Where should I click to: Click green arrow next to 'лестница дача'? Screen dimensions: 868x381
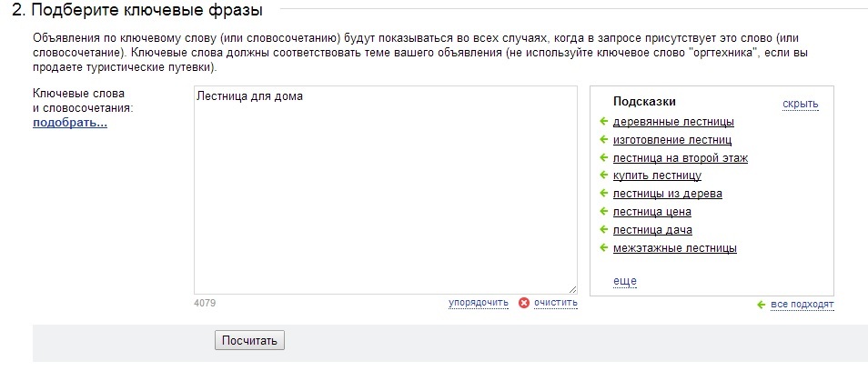coord(604,229)
